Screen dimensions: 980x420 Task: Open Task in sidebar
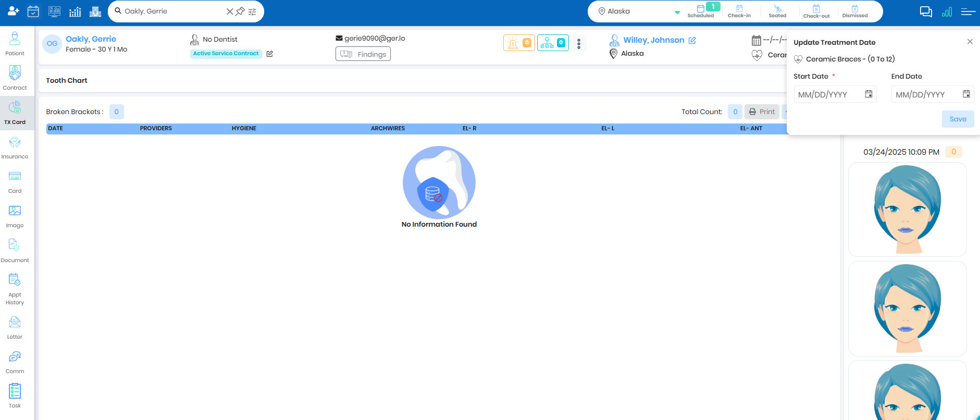(x=15, y=397)
